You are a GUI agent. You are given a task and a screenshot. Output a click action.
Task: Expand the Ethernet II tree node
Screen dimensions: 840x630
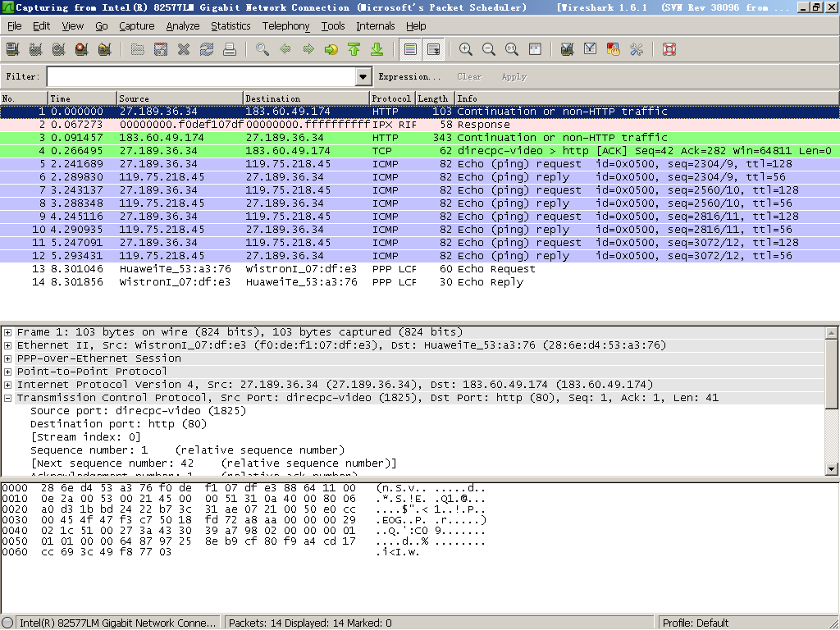8,345
